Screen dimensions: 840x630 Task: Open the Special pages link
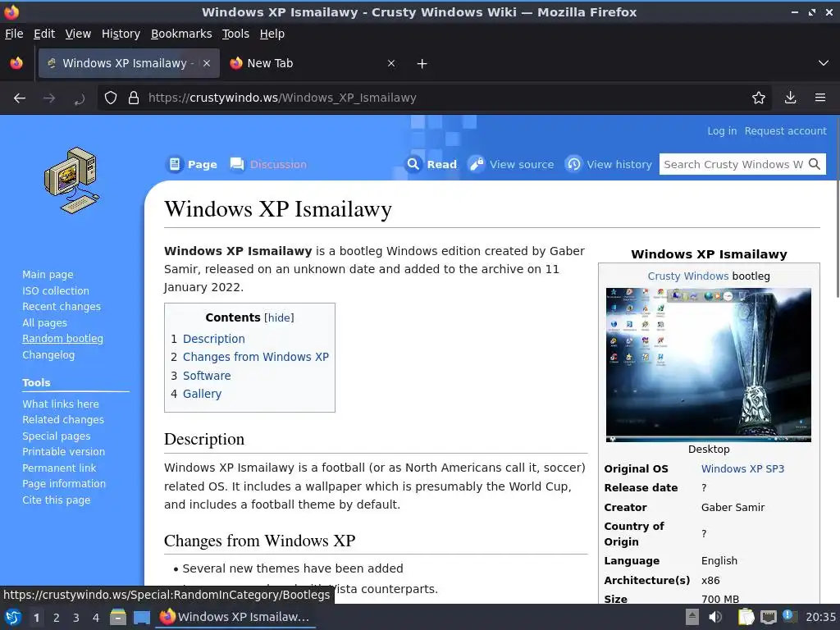click(57, 436)
